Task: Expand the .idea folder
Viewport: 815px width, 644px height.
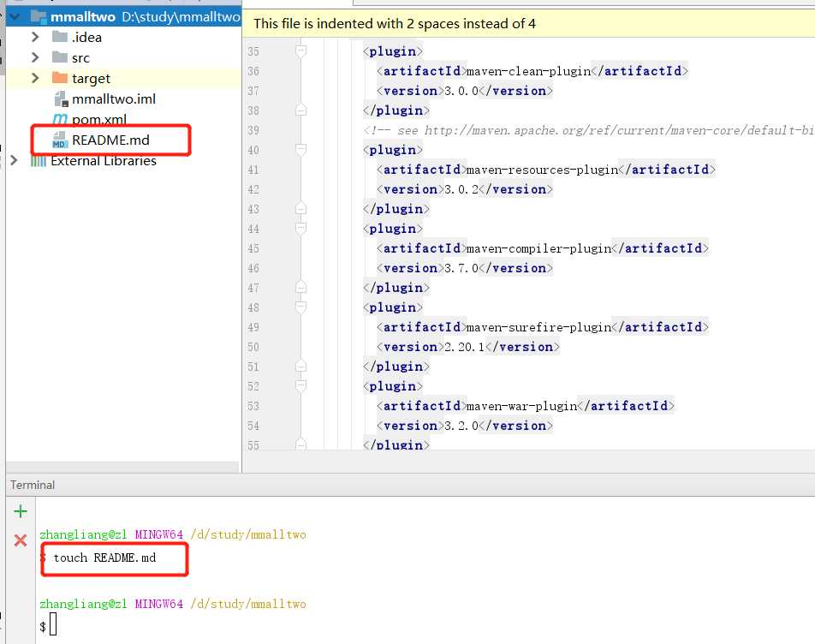Action: pos(35,37)
